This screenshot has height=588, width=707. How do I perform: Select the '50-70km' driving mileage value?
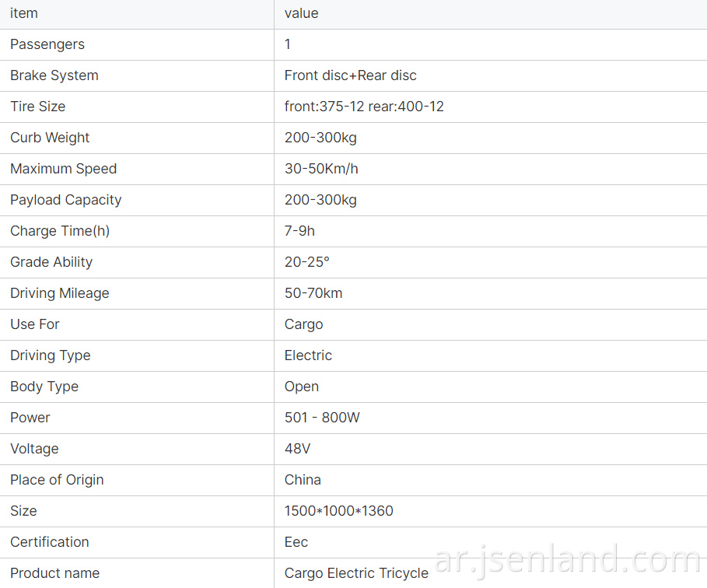coord(313,293)
